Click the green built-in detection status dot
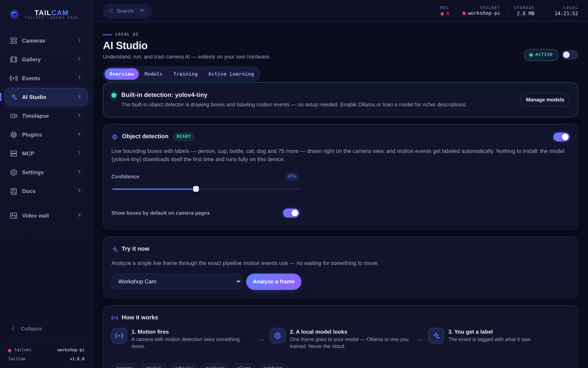The image size is (588, 368). [114, 95]
